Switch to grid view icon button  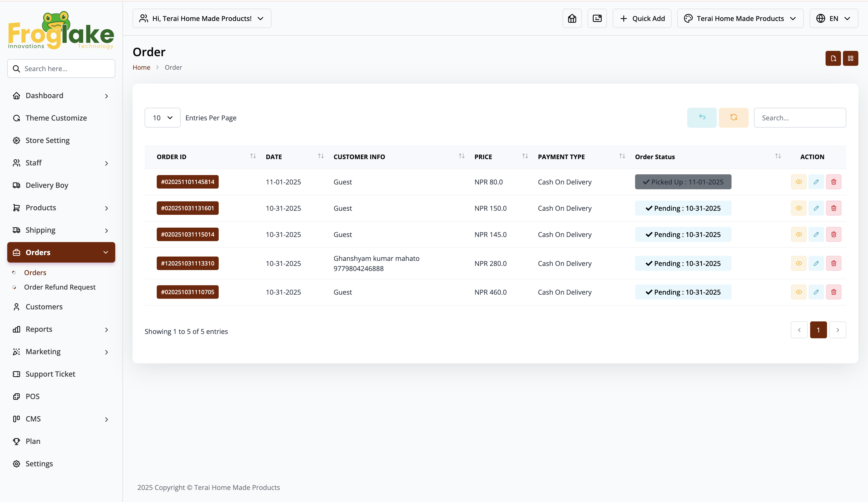[x=850, y=58]
